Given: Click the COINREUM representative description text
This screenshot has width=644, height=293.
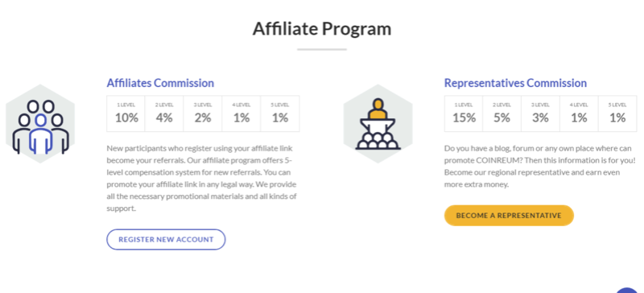Looking at the screenshot, I should (538, 166).
